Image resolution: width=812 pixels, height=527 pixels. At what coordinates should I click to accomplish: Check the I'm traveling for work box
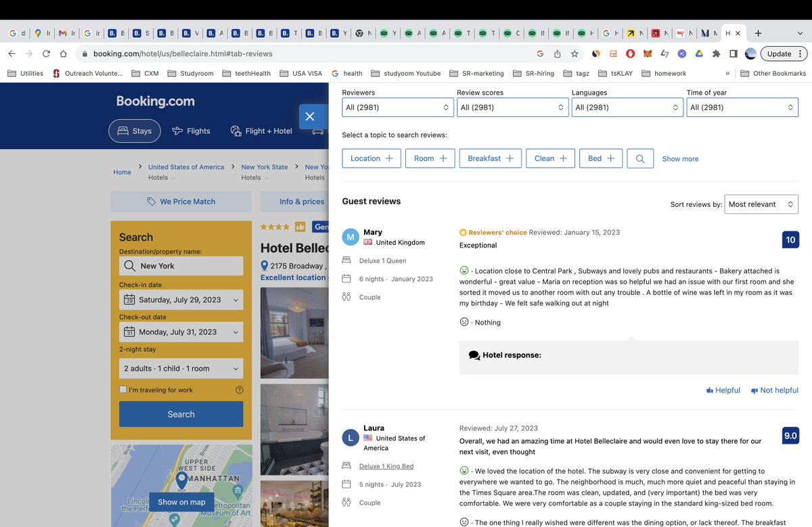123,390
